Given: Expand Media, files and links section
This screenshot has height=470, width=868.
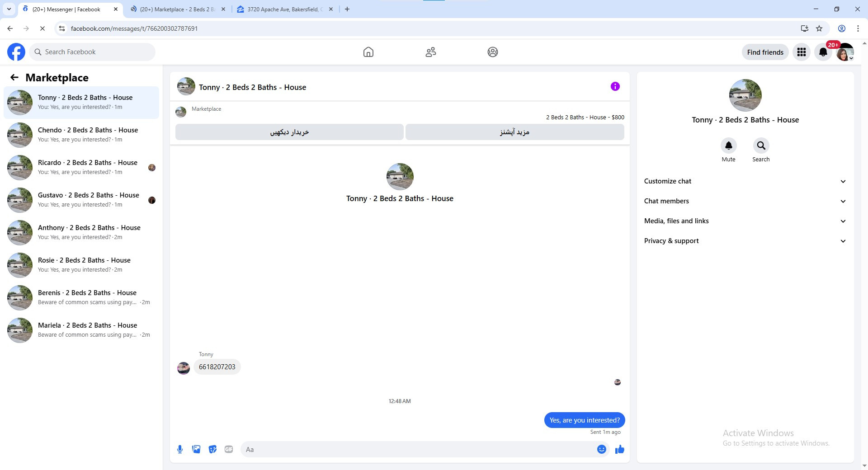Looking at the screenshot, I should pyautogui.click(x=745, y=221).
